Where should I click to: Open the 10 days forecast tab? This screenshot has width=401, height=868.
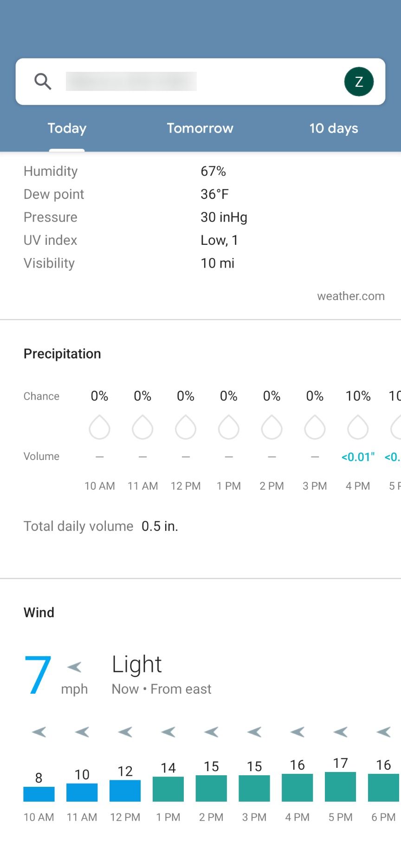tap(334, 128)
